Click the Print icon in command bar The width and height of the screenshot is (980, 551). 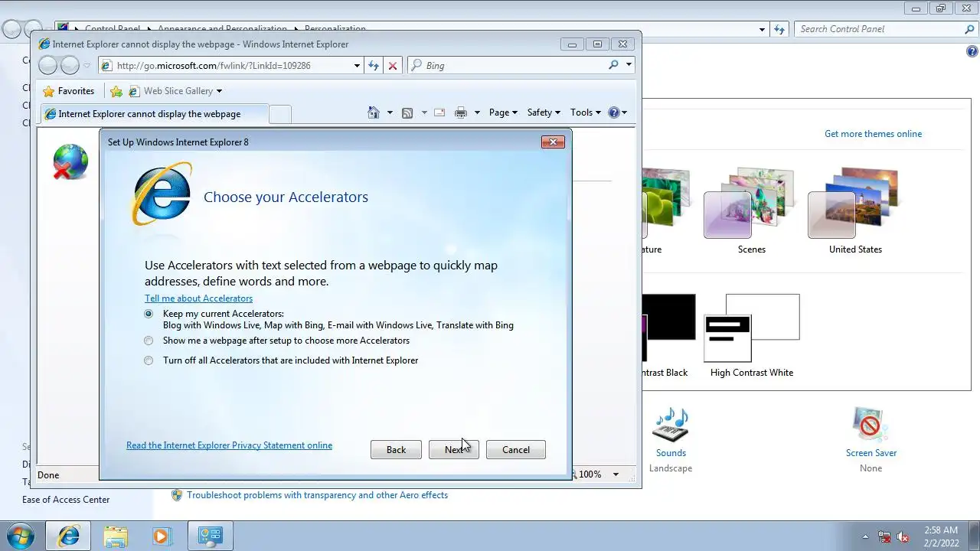tap(461, 112)
